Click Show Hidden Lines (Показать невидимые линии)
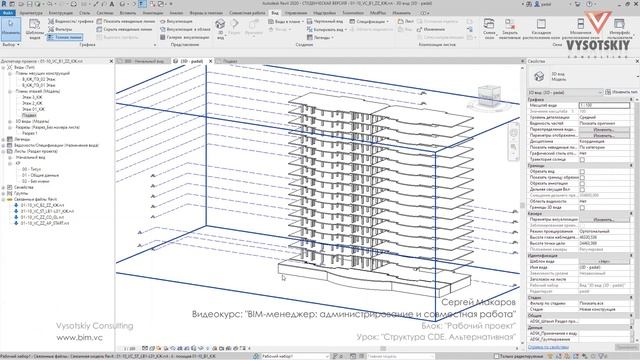Viewport: 640px width, 360px height. pyautogui.click(x=126, y=21)
